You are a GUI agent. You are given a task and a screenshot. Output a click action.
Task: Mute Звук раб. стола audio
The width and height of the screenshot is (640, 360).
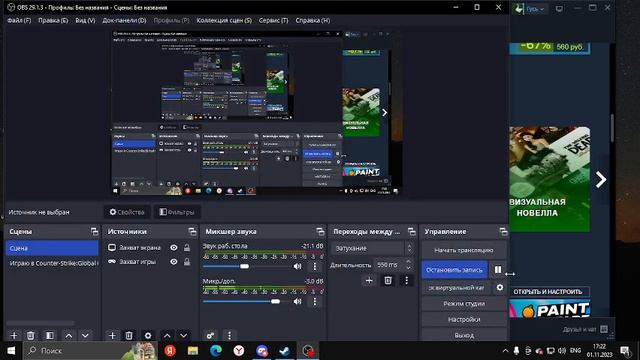tap(298, 267)
